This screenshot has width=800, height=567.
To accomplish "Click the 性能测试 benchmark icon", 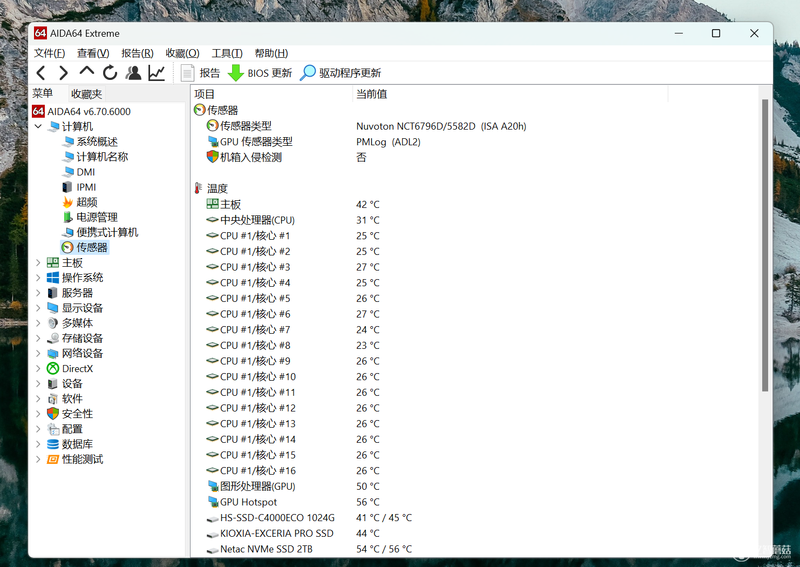I will [53, 459].
